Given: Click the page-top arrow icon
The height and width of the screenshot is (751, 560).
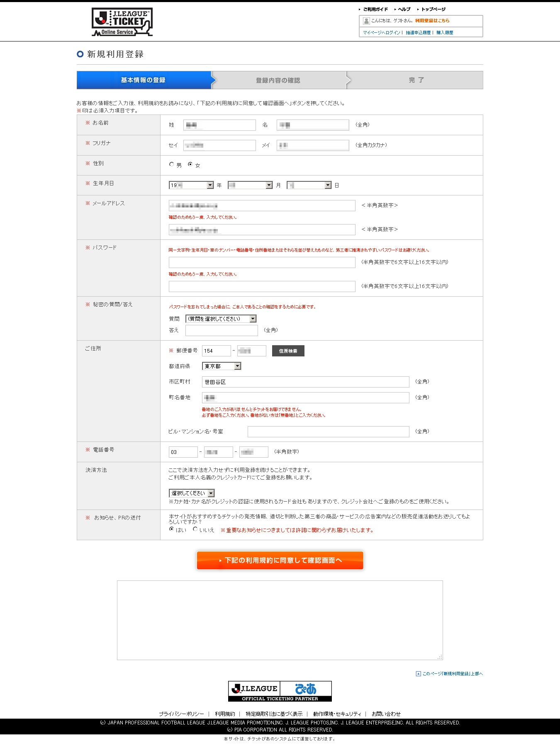Looking at the screenshot, I should point(418,673).
